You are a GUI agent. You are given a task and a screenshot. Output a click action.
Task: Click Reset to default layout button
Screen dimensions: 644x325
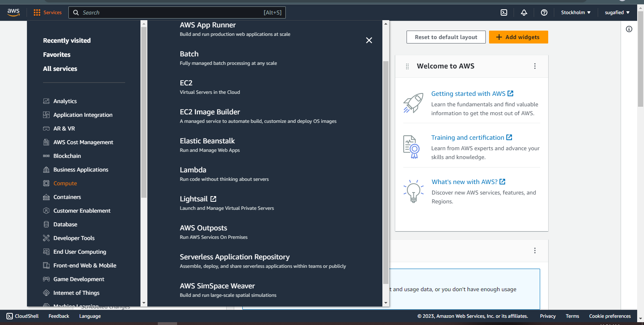tap(446, 37)
